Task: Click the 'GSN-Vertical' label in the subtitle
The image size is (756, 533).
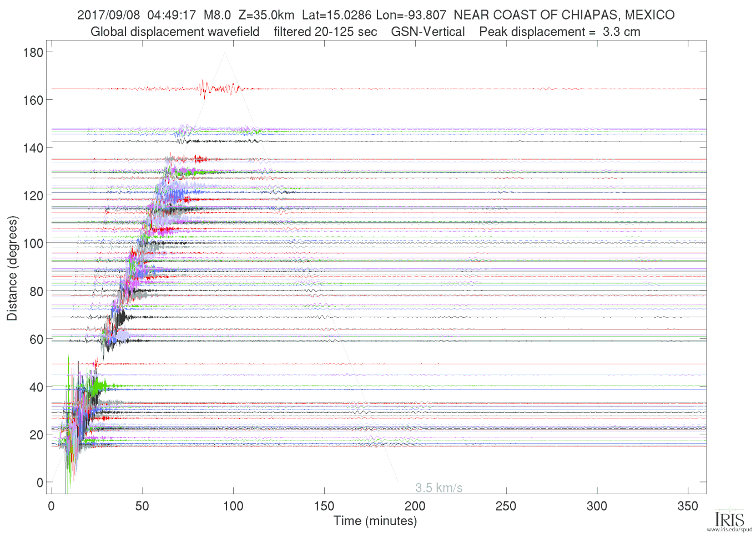Action: pos(427,32)
